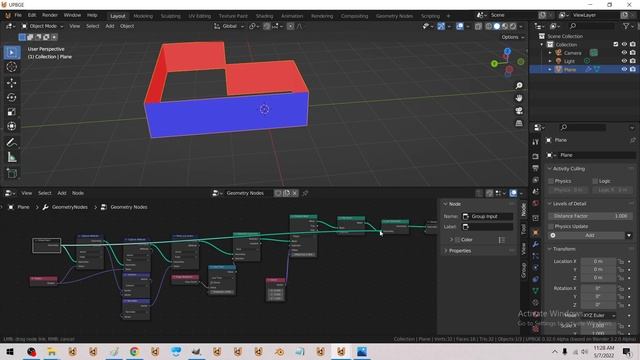The image size is (640, 360).
Task: Select the Cursor tool in viewport toolbar
Action: (x=11, y=67)
